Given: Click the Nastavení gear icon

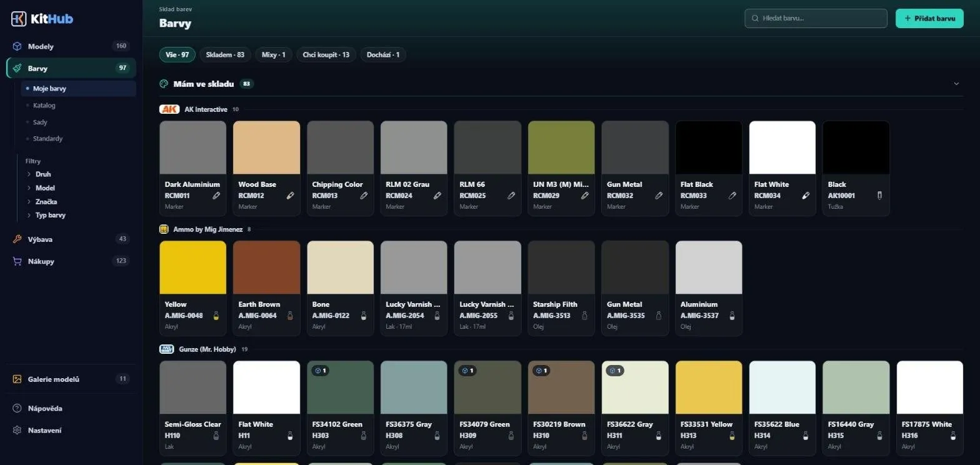Looking at the screenshot, I should pyautogui.click(x=17, y=430).
